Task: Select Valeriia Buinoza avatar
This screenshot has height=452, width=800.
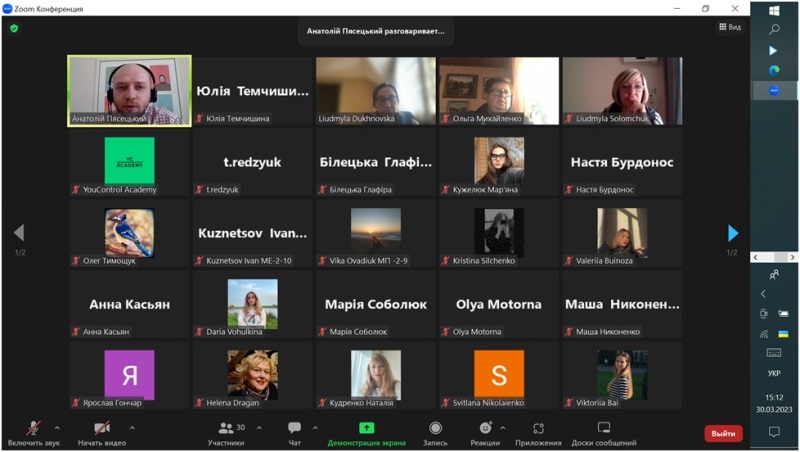Action: (x=622, y=231)
